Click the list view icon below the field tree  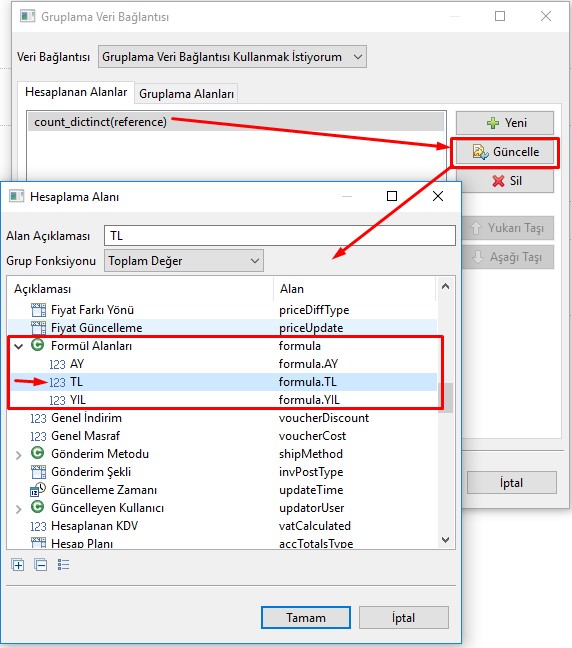[63, 565]
